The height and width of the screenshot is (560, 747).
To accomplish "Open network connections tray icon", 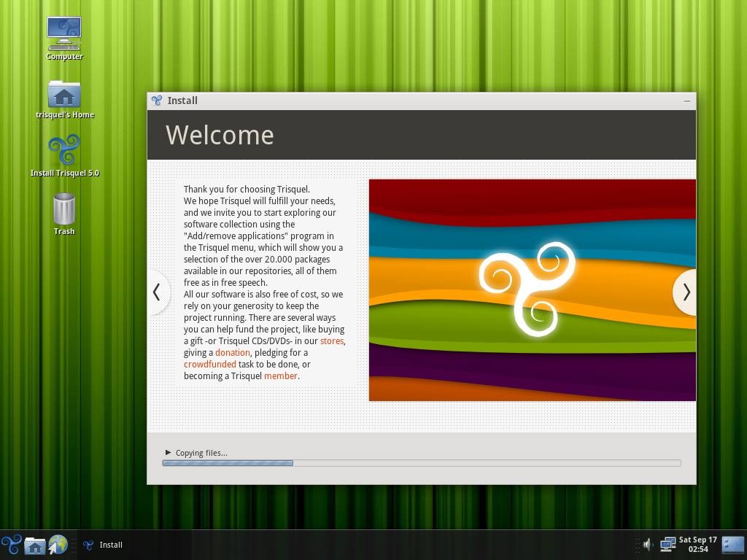I will pyautogui.click(x=667, y=544).
